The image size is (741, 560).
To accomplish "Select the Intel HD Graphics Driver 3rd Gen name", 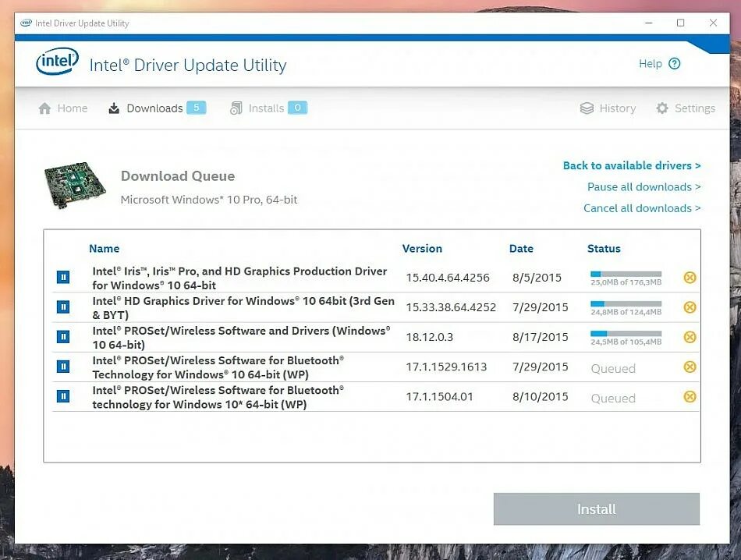I will (x=243, y=307).
